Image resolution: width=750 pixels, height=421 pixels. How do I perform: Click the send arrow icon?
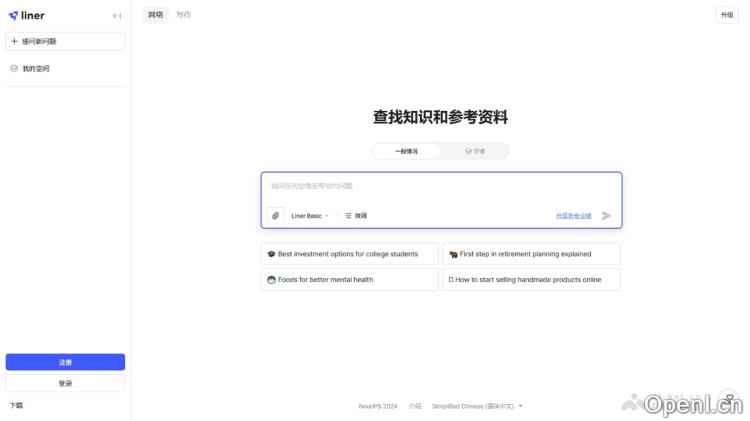pyautogui.click(x=606, y=215)
